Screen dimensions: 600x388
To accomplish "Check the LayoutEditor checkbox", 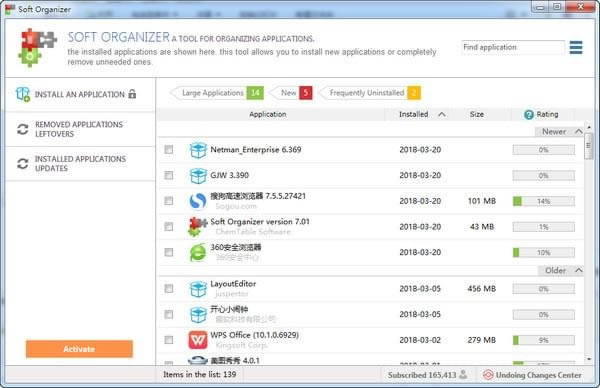I will pos(168,289).
